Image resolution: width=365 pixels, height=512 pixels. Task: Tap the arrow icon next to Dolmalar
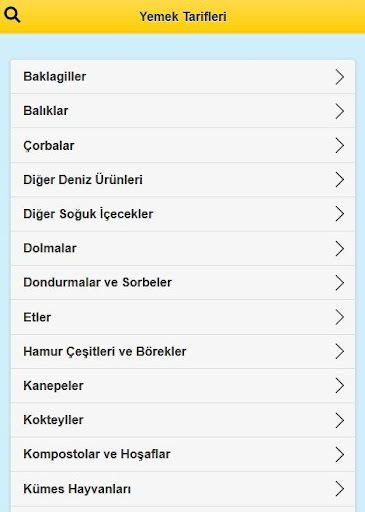pos(340,248)
